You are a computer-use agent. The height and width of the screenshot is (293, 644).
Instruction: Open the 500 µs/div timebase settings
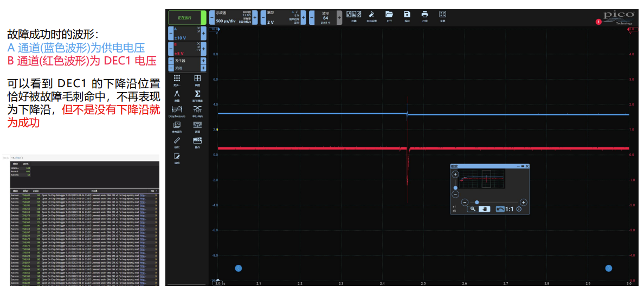click(x=233, y=18)
